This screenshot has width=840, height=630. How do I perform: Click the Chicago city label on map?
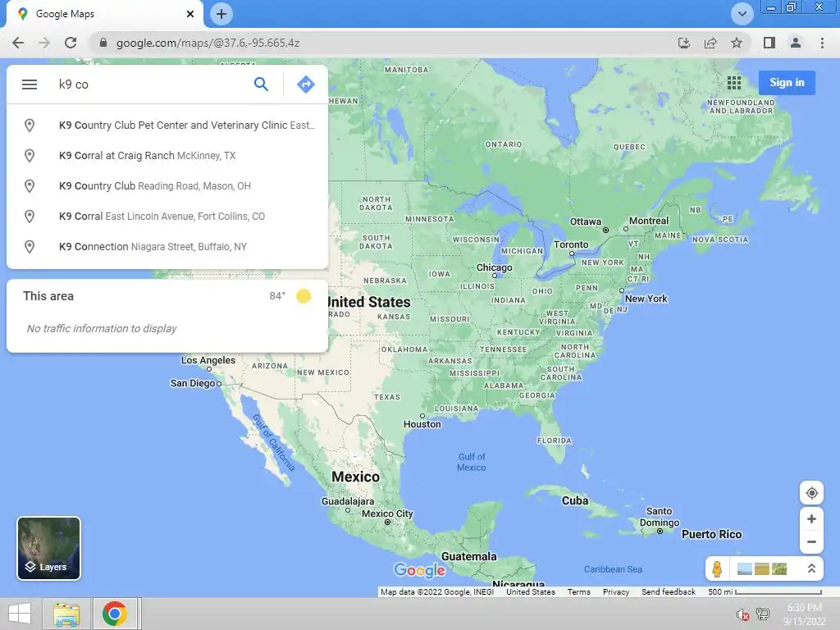494,267
